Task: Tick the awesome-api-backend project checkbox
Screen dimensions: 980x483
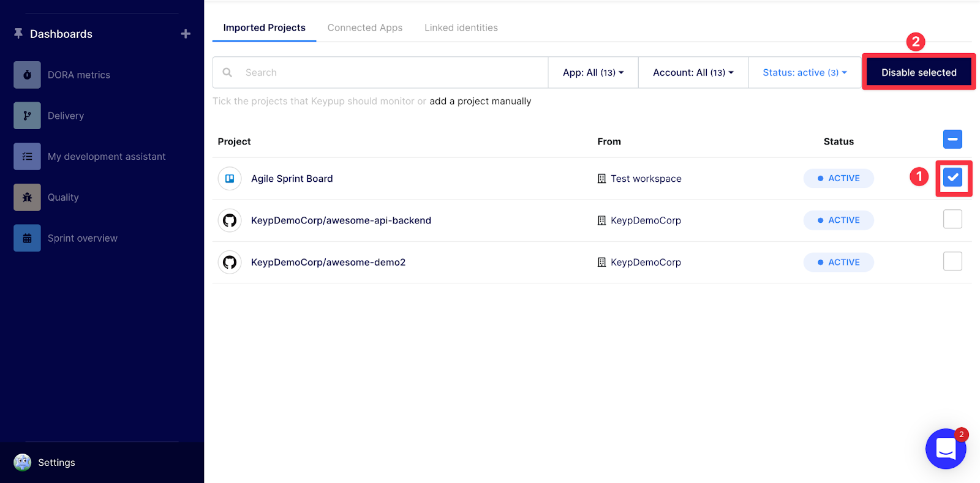Action: (952, 219)
